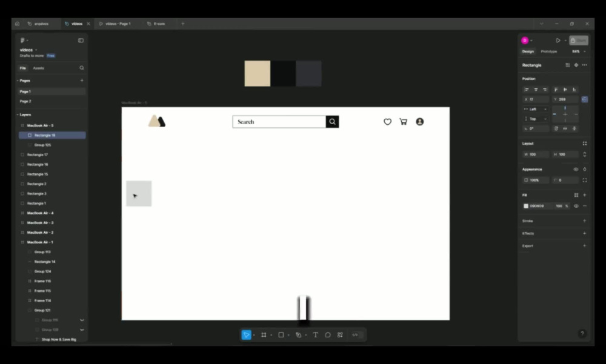Click the Present play button

tap(558, 40)
